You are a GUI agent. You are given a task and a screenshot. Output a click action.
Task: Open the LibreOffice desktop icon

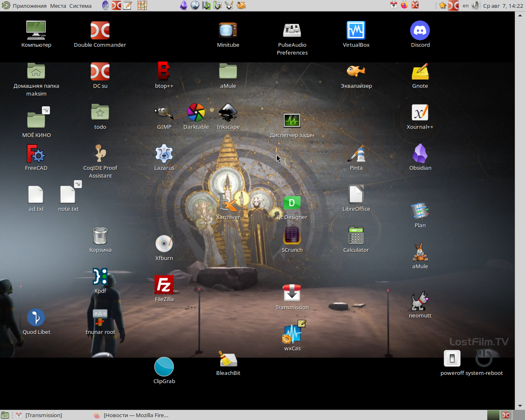coord(356,195)
